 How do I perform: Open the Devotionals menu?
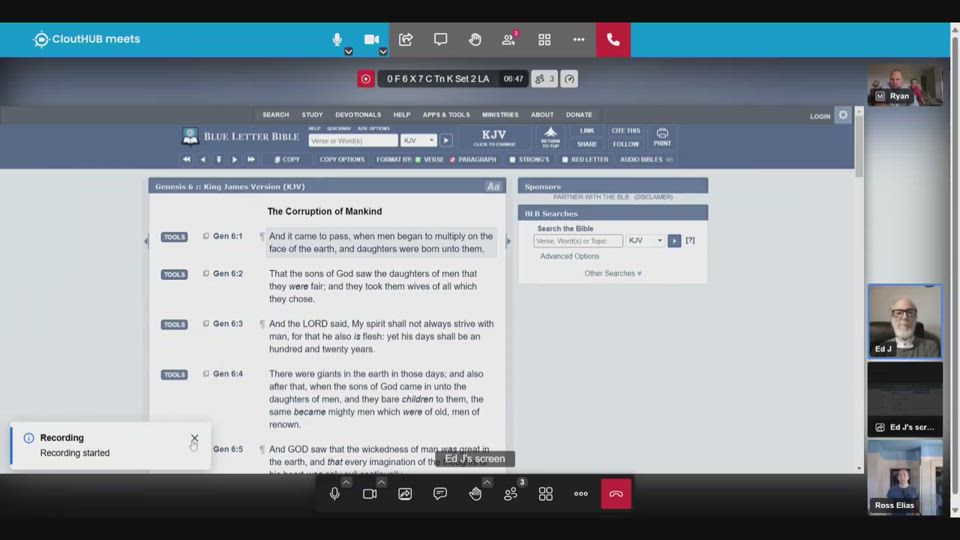(358, 115)
